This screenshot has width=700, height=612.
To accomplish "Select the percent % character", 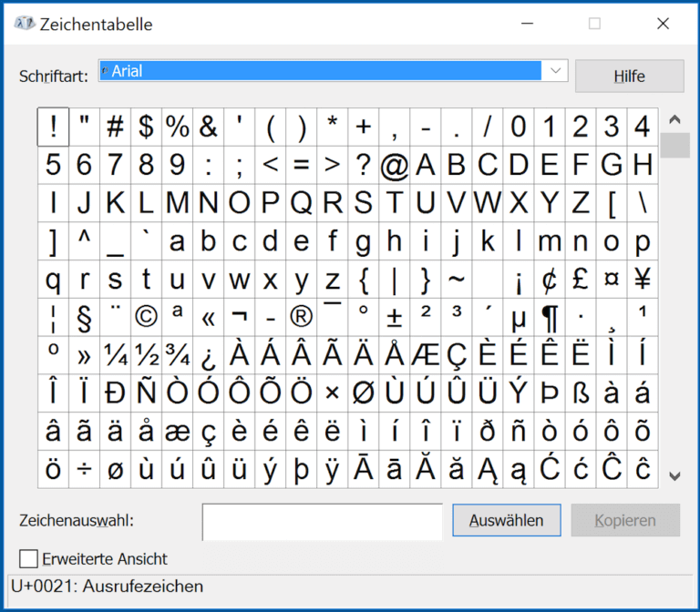I will (x=177, y=127).
